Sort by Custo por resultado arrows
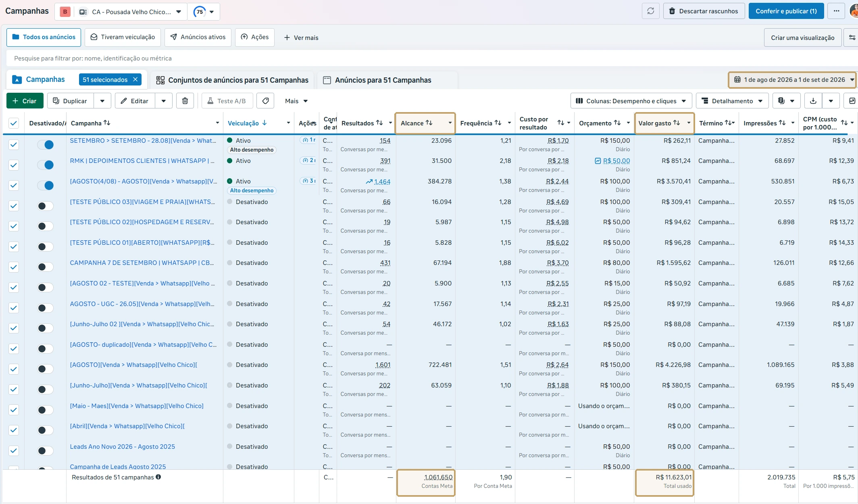The image size is (858, 504). pos(561,123)
